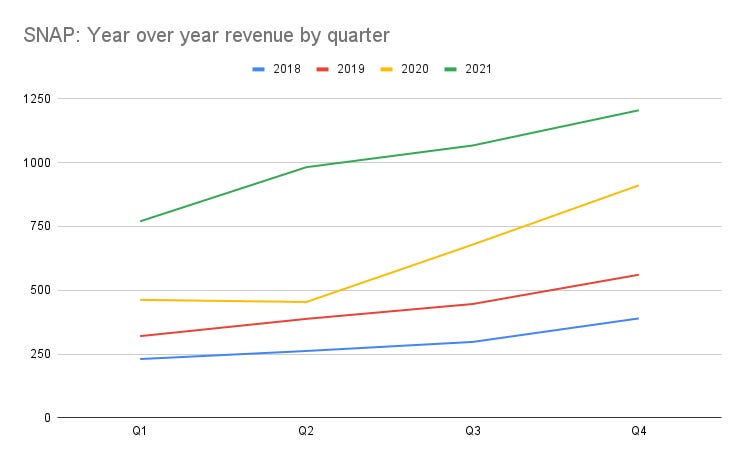Image resolution: width=745 pixels, height=461 pixels.
Task: Click the chart title SNAP: Year over year revenue
Action: point(206,36)
